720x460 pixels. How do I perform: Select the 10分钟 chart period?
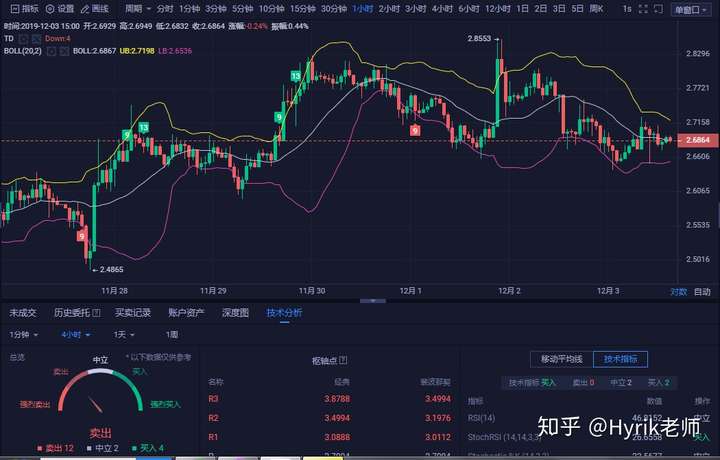pos(271,9)
